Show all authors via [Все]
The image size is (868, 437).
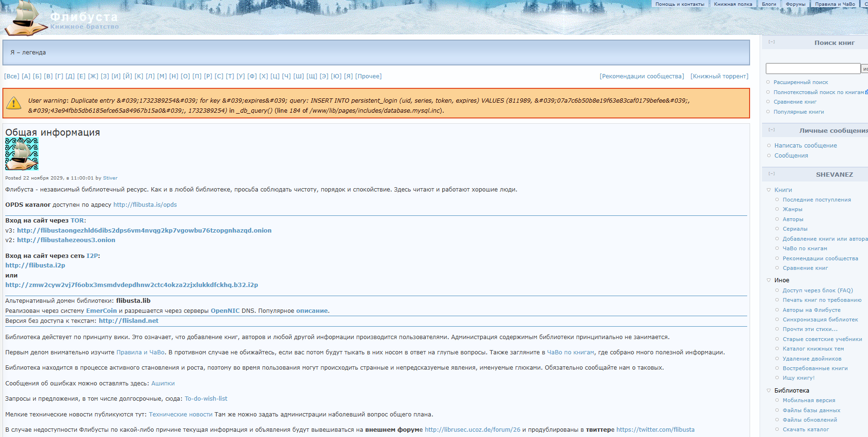pos(12,76)
